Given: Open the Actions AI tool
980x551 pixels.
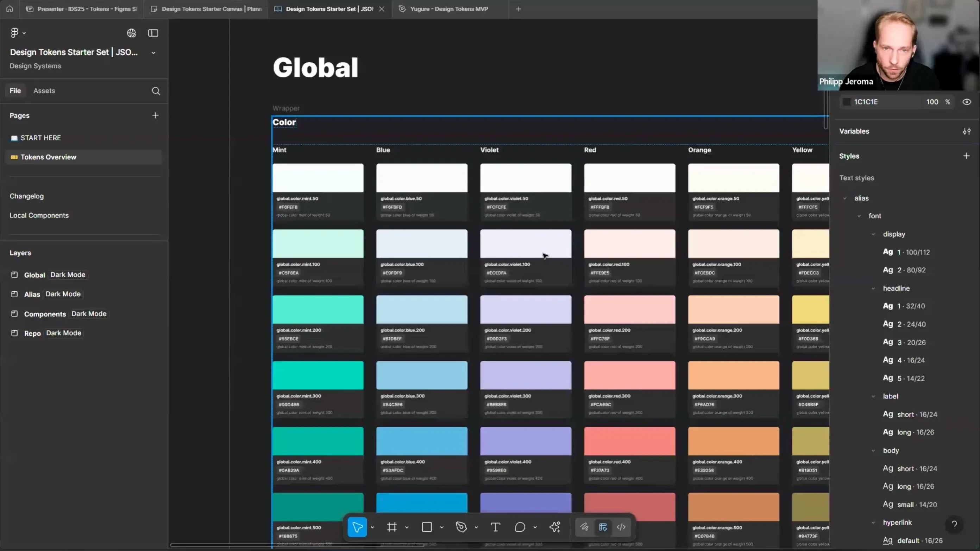Looking at the screenshot, I should pos(555,527).
